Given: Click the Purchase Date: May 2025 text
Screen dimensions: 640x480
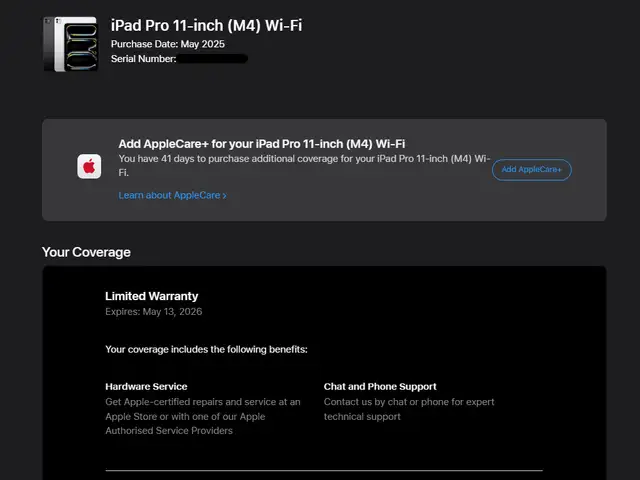Looking at the screenshot, I should (x=168, y=44).
